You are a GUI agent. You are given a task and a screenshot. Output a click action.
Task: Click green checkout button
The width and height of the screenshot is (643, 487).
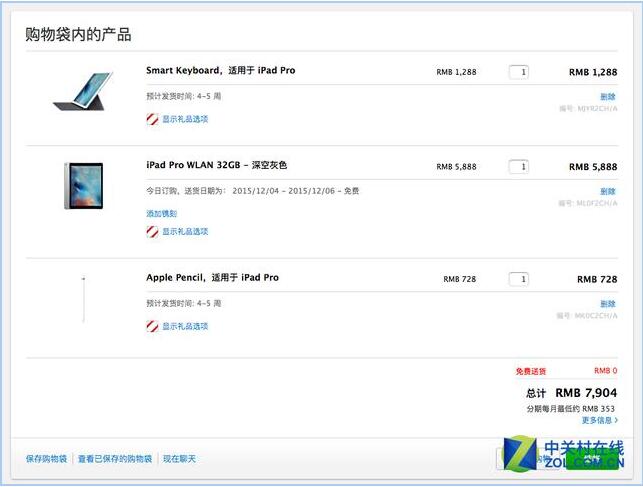592,459
